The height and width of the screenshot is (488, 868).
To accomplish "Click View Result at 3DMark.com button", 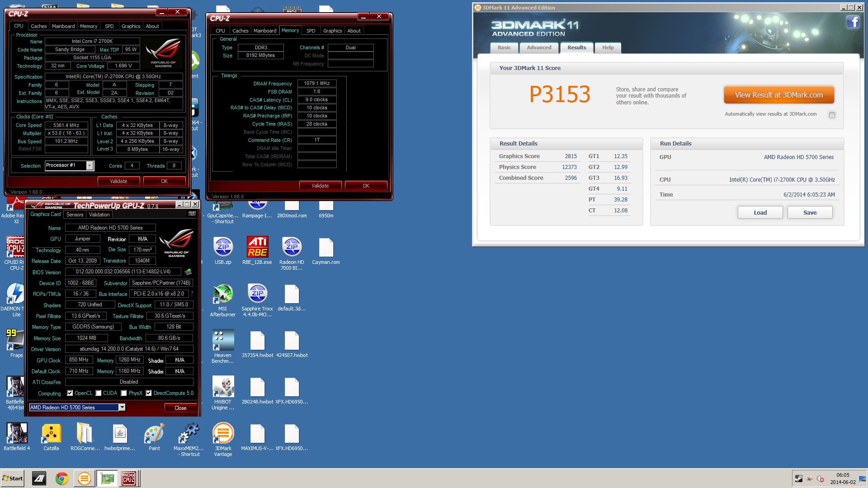I will [779, 95].
